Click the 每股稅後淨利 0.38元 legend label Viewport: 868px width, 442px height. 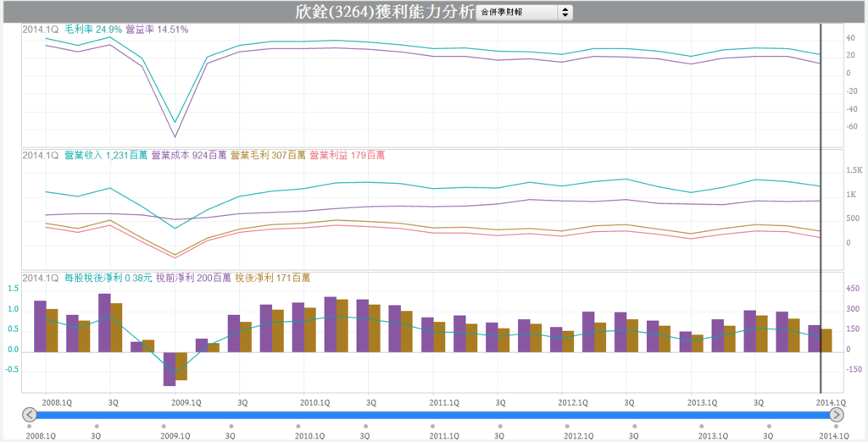108,278
